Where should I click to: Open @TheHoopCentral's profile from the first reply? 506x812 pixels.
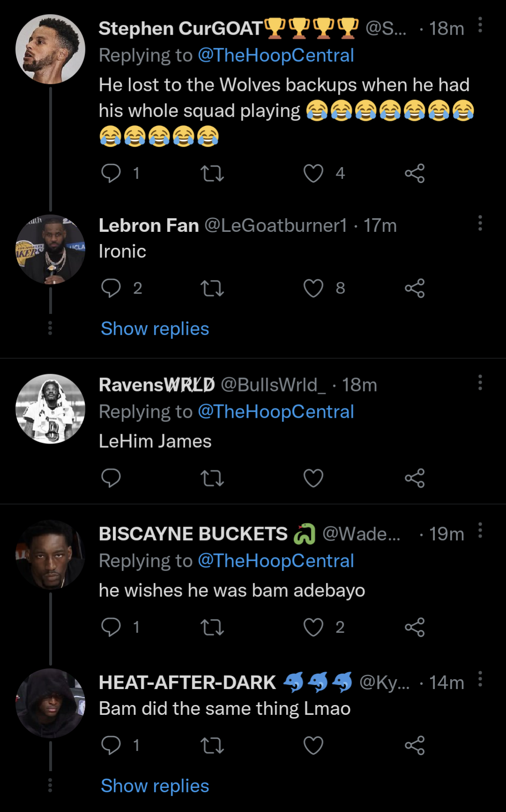[277, 55]
